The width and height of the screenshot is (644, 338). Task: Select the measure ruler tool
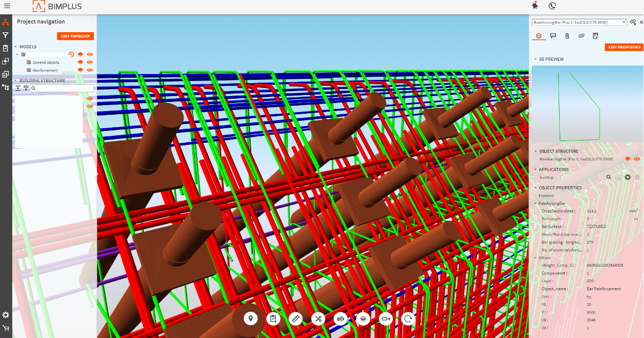pos(296,319)
